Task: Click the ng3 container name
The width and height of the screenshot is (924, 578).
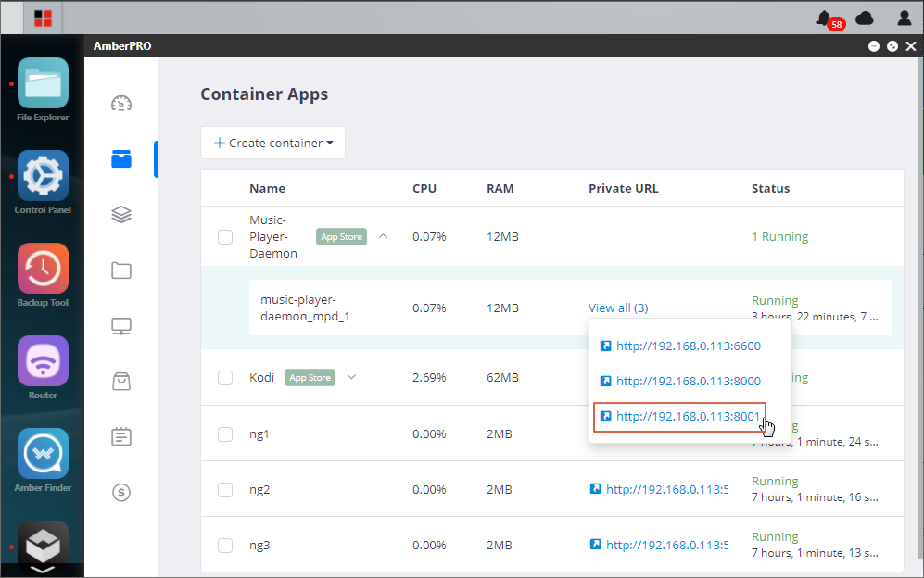Action: click(259, 545)
